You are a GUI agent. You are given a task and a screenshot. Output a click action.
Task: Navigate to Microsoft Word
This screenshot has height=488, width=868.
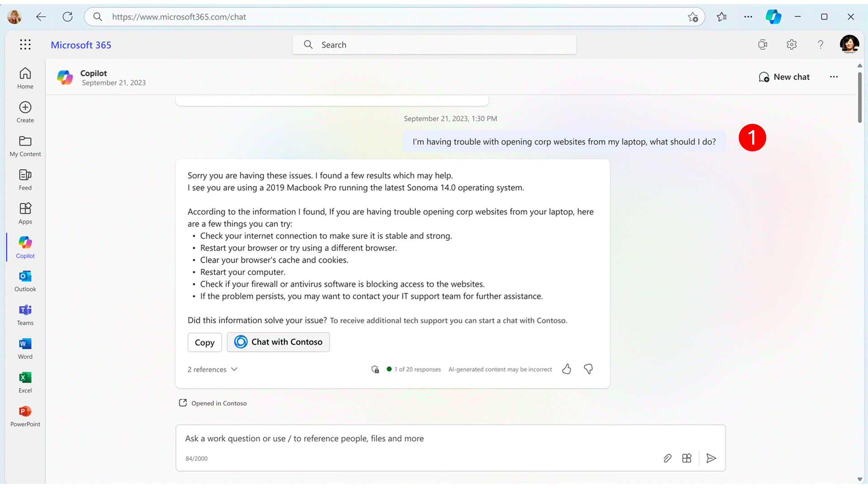25,347
